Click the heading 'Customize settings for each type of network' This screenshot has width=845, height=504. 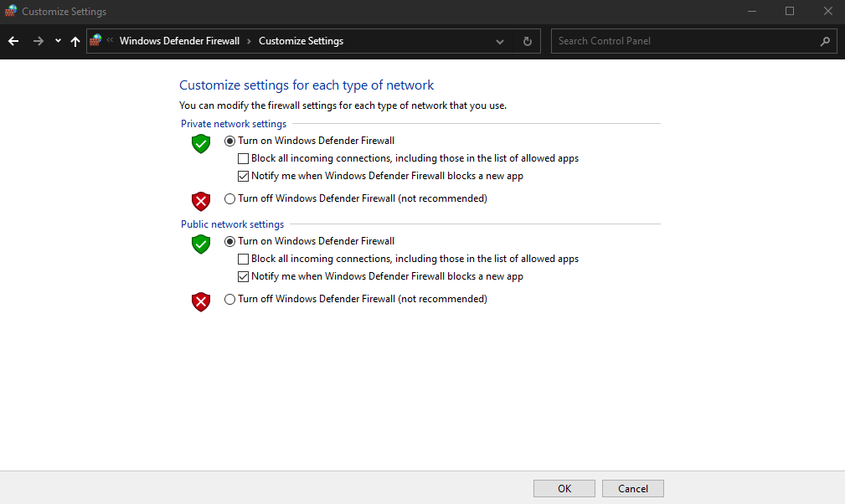point(307,85)
